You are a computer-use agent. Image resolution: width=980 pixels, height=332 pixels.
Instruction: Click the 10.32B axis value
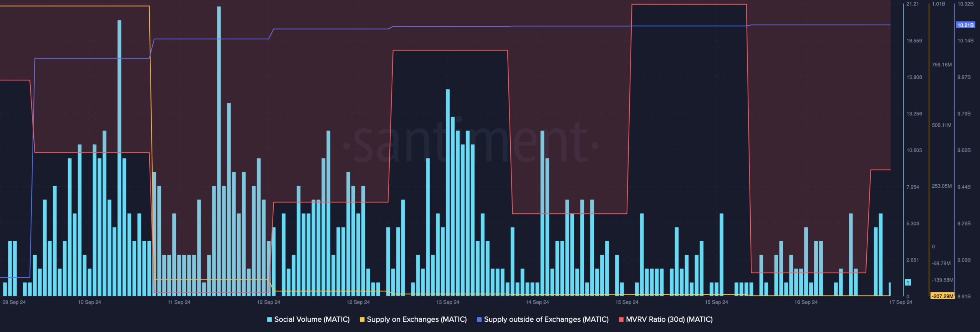coord(965,4)
